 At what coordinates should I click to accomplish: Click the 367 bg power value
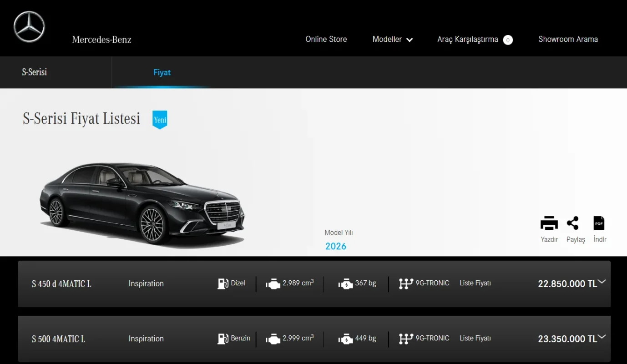point(366,283)
